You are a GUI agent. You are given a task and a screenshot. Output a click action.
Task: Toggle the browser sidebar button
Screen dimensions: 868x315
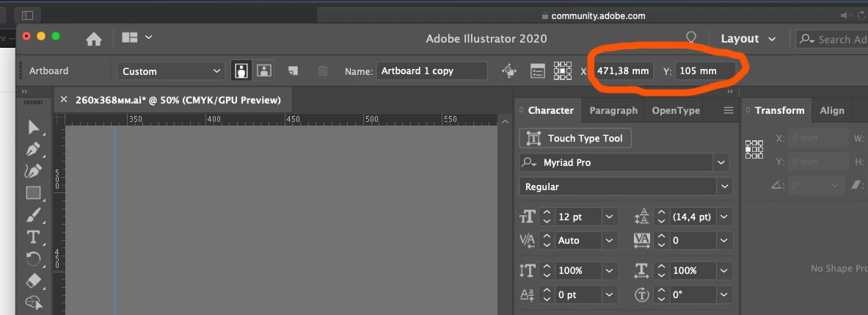point(27,15)
